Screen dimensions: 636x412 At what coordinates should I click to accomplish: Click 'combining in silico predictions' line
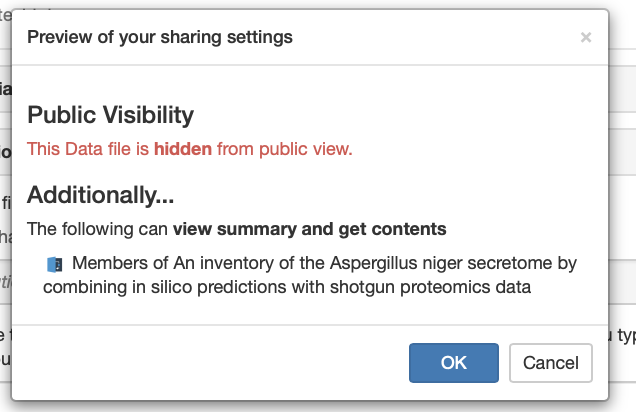tap(165, 287)
